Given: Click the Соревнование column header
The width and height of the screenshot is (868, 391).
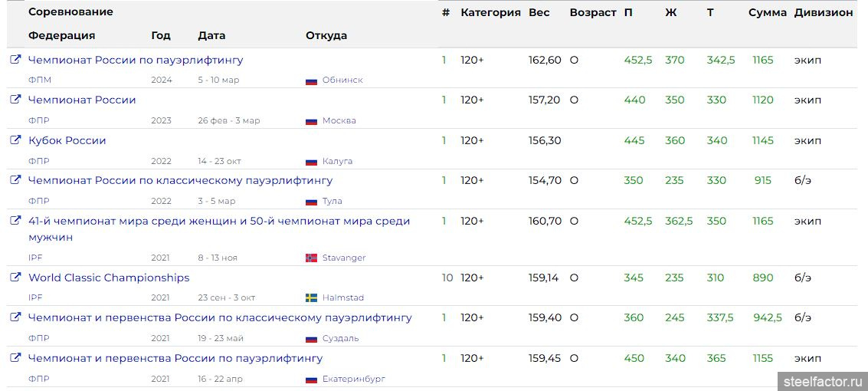Looking at the screenshot, I should [x=70, y=11].
